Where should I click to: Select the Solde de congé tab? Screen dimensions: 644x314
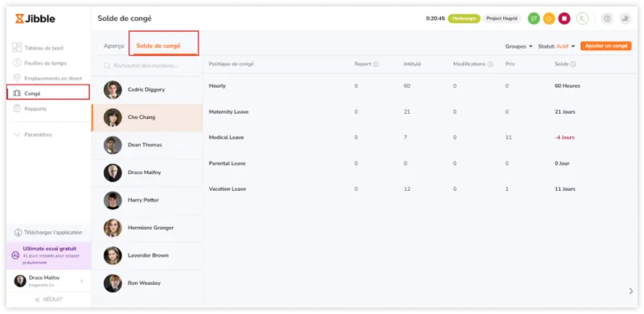point(158,46)
